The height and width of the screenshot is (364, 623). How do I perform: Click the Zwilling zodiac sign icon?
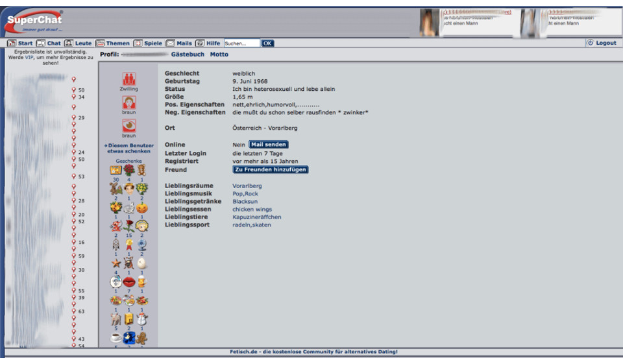point(129,79)
